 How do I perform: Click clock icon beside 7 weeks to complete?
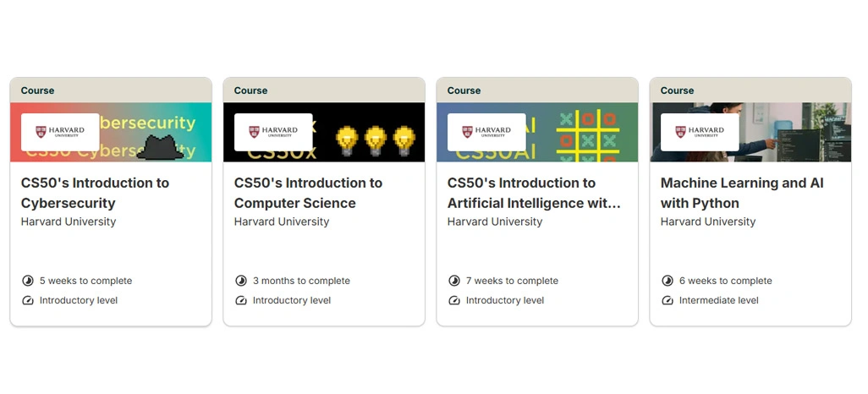click(x=453, y=281)
